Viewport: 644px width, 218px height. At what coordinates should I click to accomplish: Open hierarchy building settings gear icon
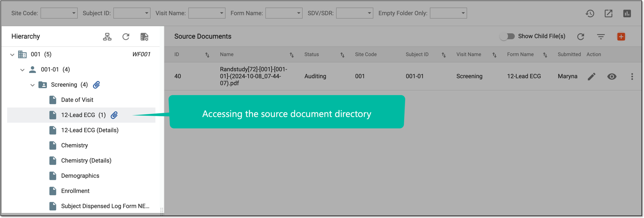(x=144, y=37)
